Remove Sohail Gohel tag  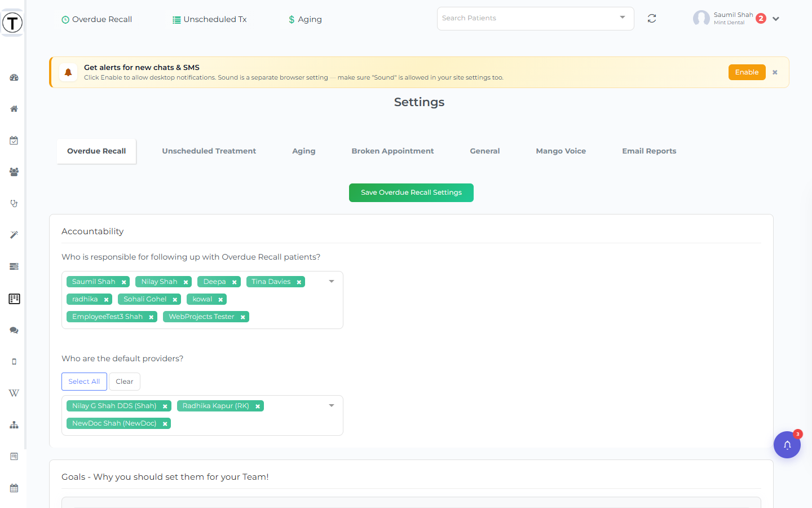(175, 300)
